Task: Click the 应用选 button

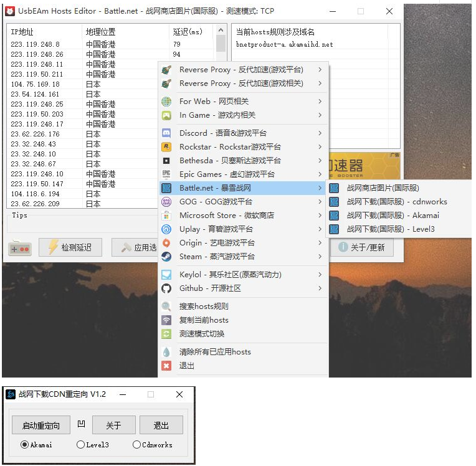Action: [x=135, y=248]
